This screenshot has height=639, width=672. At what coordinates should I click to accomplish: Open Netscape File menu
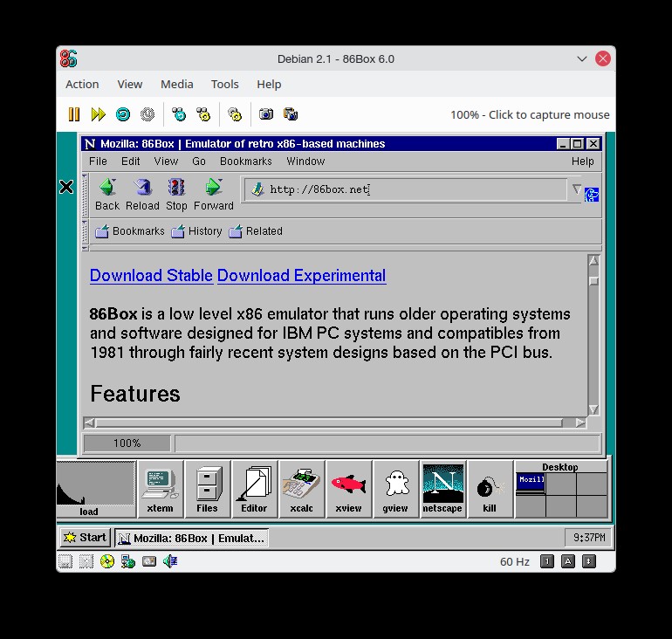coord(98,161)
